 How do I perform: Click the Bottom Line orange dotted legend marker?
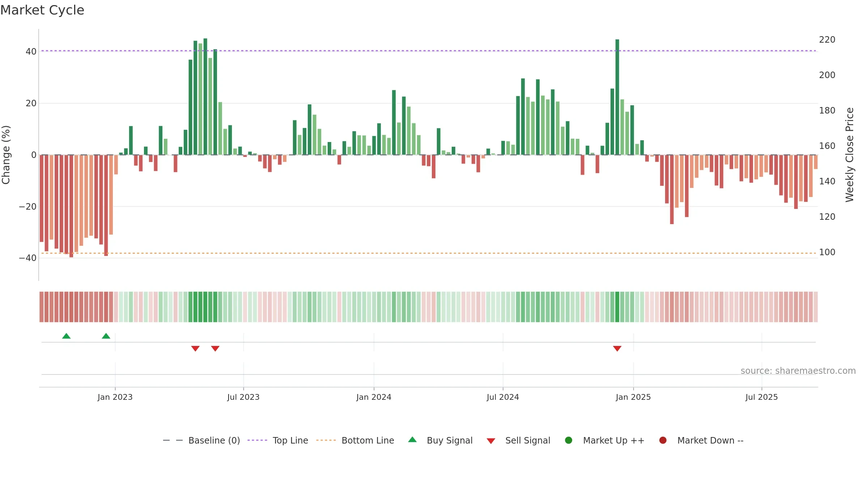click(x=326, y=440)
